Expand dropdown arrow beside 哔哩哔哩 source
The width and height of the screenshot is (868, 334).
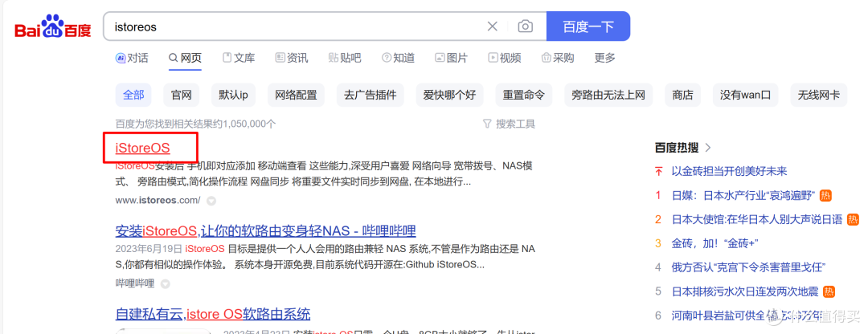click(x=165, y=283)
